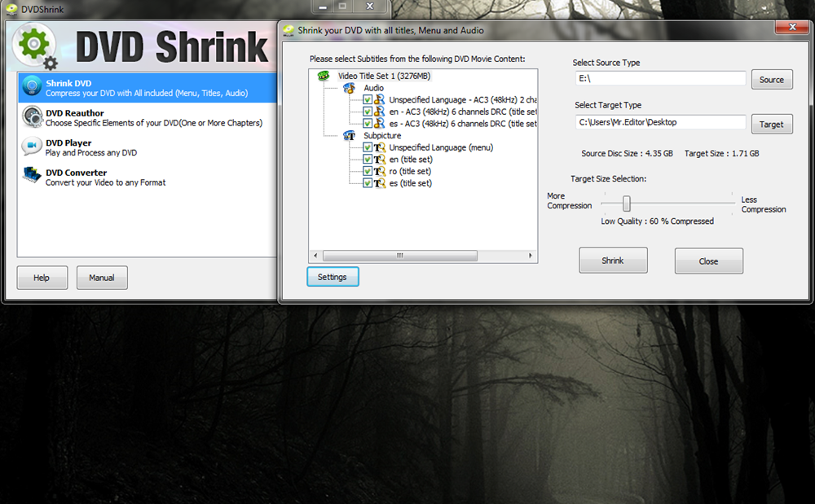Open the Manual in DVDShrink main window
The height and width of the screenshot is (504, 815).
tap(102, 278)
